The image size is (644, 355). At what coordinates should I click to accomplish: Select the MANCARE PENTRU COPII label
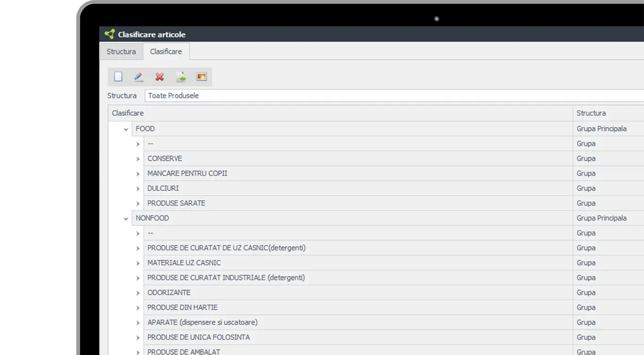click(187, 173)
